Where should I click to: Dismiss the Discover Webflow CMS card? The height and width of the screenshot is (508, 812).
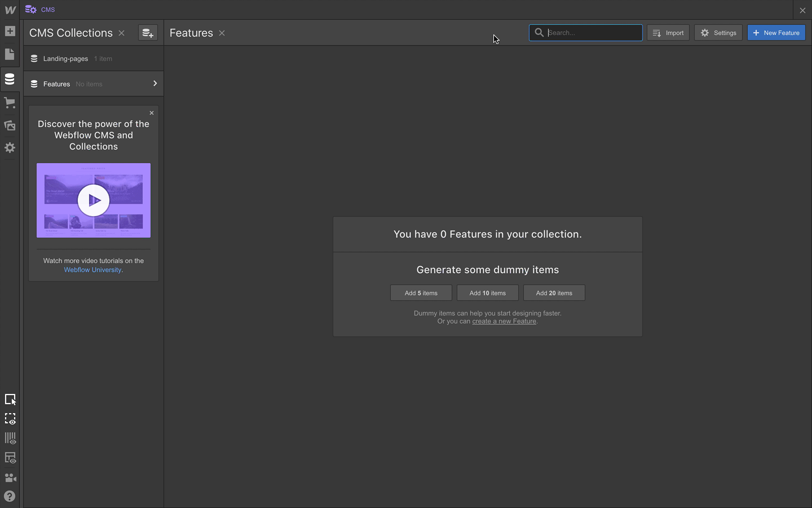pyautogui.click(x=152, y=113)
